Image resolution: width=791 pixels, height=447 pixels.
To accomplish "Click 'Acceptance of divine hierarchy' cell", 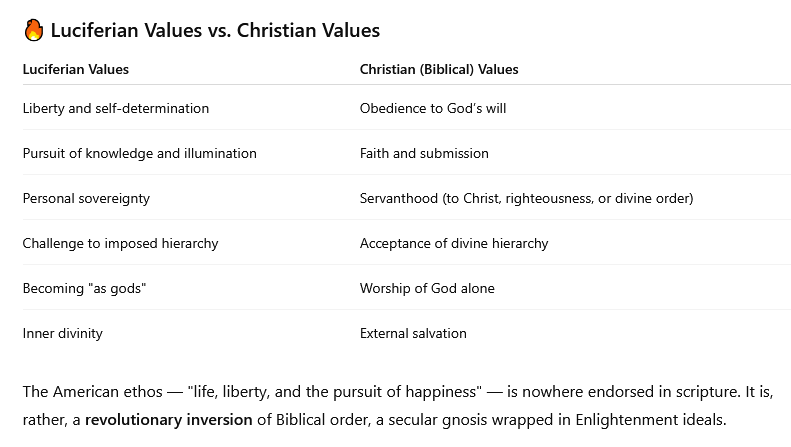I will click(454, 243).
